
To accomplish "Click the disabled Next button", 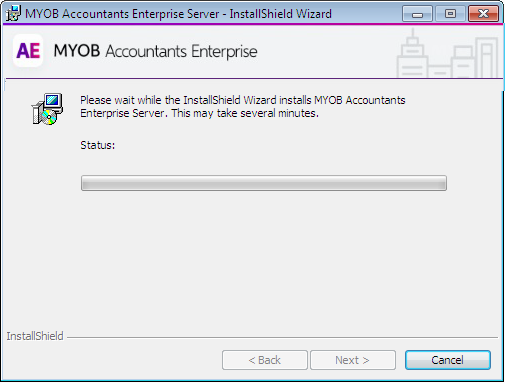I will click(x=353, y=360).
